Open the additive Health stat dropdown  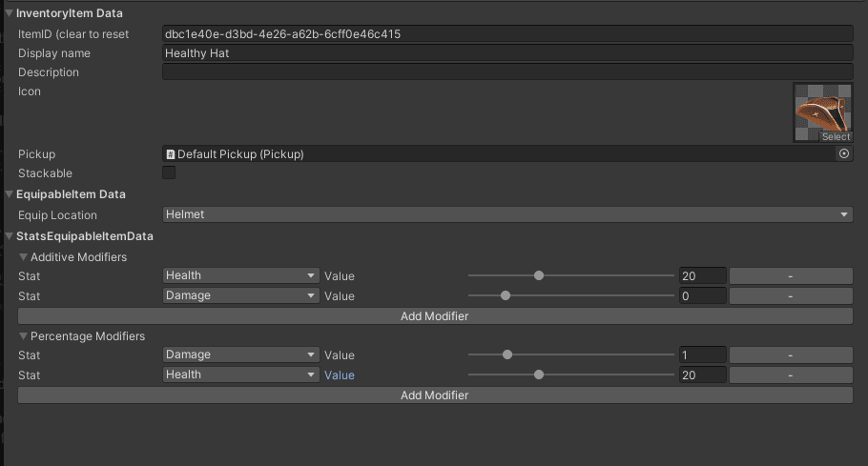[x=240, y=275]
